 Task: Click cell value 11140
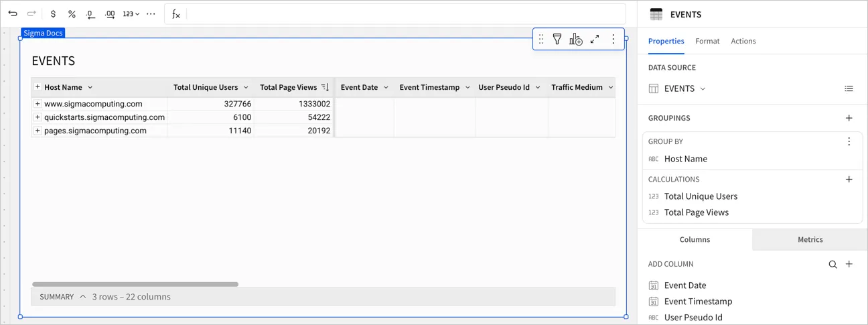pyautogui.click(x=240, y=131)
